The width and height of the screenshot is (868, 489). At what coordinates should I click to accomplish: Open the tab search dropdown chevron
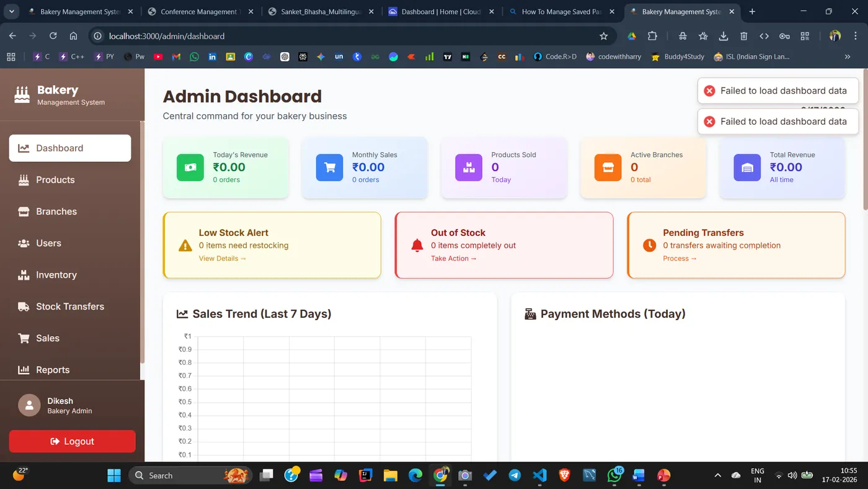[11, 11]
